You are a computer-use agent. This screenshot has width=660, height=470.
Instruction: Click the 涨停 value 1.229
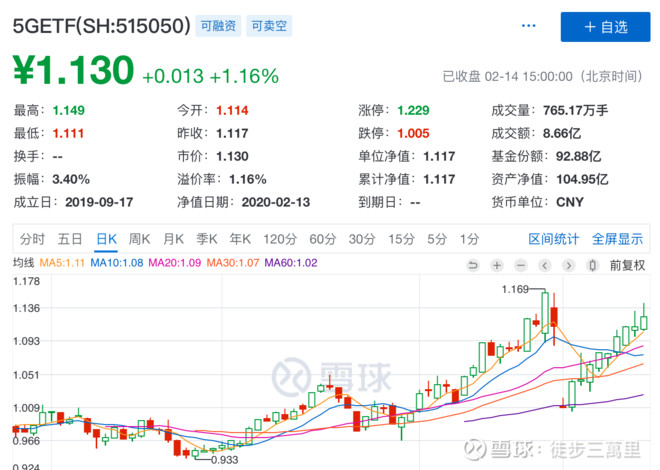413,110
